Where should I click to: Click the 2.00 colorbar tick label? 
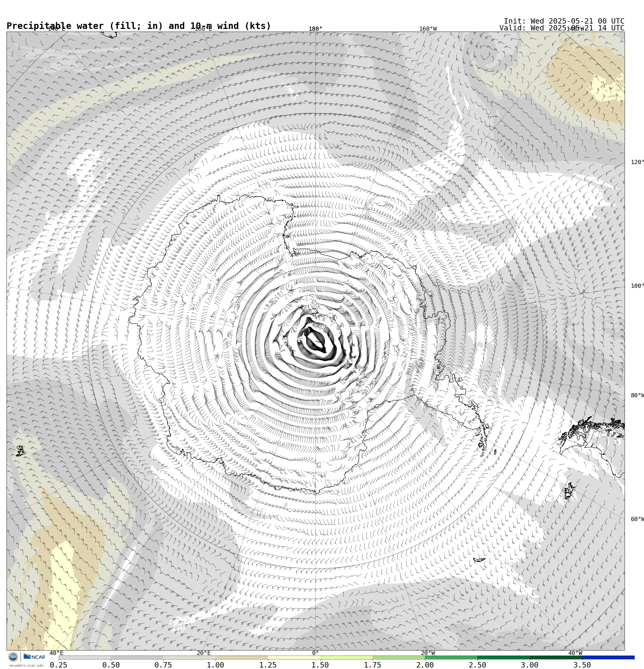[x=425, y=665]
